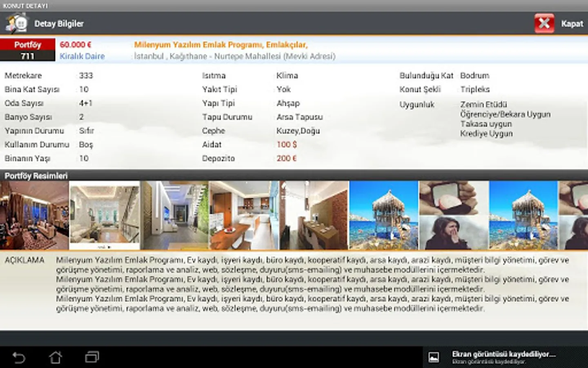This screenshot has width=588, height=368.
Task: Click the "Uygunluk" label
Action: click(416, 105)
